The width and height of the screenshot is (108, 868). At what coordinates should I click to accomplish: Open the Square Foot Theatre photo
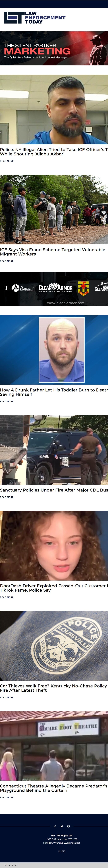point(54,746)
